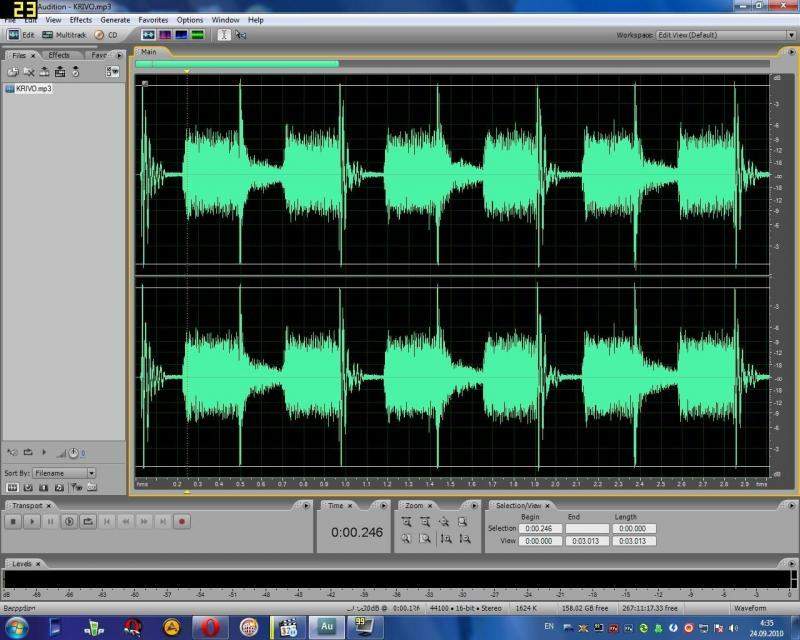This screenshot has height=640, width=800.
Task: Open the Effects menu
Action: click(x=81, y=20)
